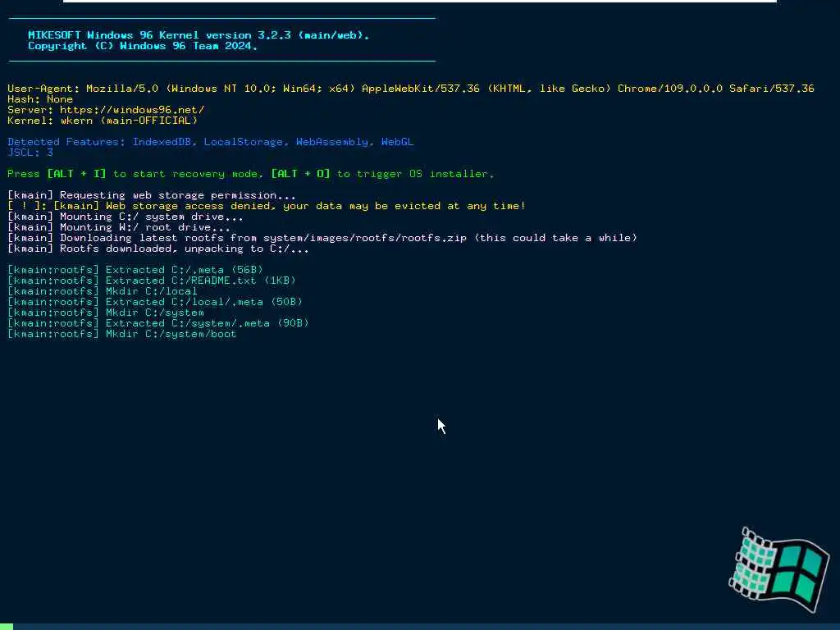
Task: Click the Windows 96 logo icon
Action: coord(779,570)
